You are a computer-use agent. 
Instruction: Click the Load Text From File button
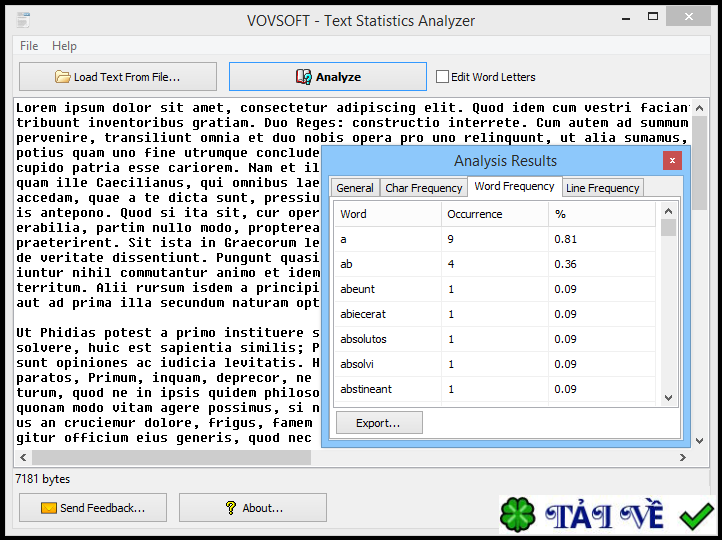118,76
